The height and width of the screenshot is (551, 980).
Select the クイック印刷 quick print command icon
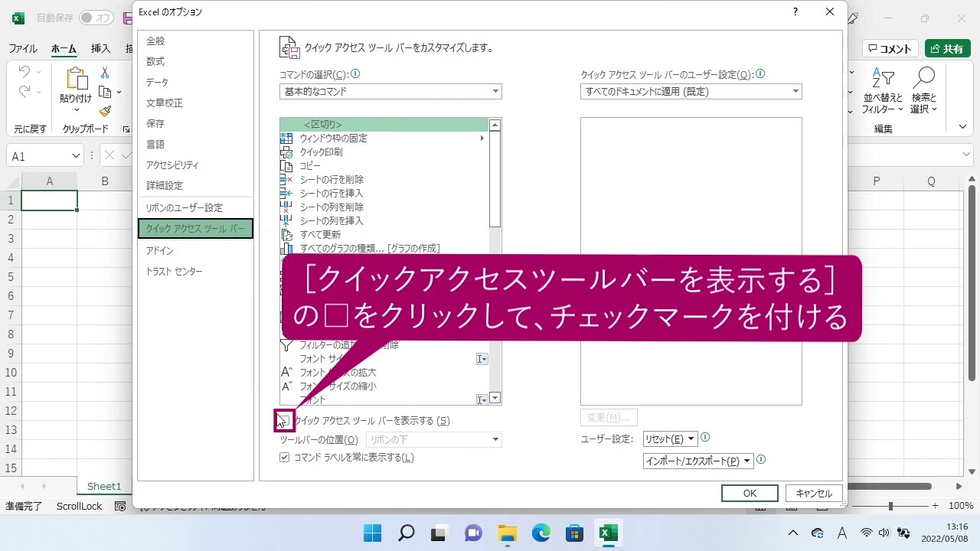[x=286, y=152]
